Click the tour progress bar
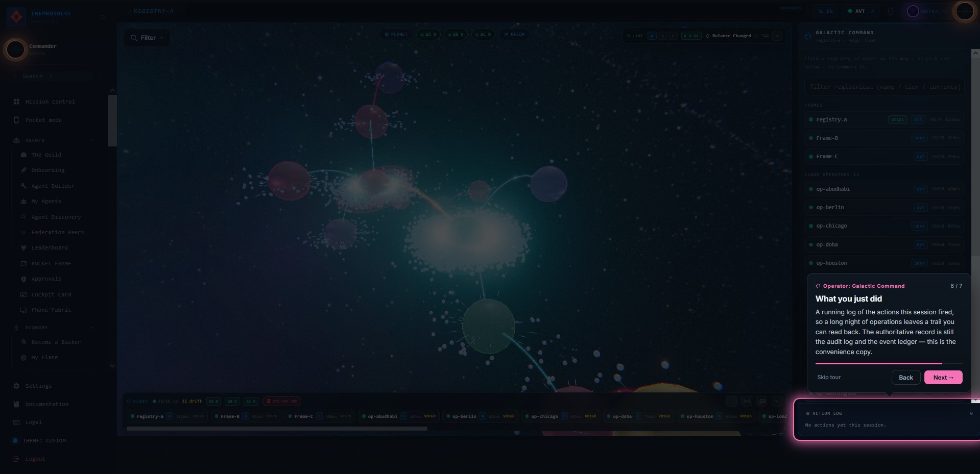This screenshot has height=474, width=980. tap(889, 363)
